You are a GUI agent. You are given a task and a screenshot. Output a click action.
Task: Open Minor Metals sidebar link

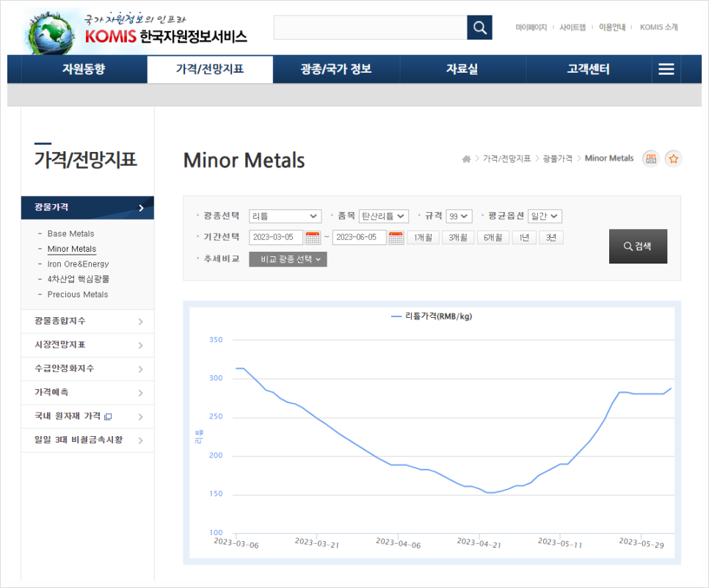click(x=72, y=250)
